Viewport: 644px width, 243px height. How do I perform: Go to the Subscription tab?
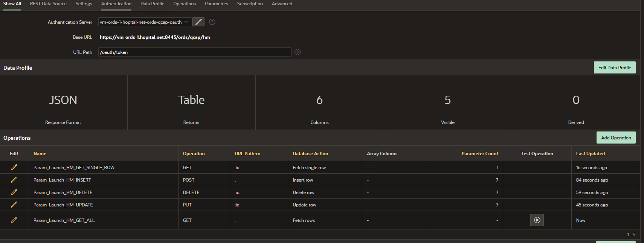(x=250, y=4)
